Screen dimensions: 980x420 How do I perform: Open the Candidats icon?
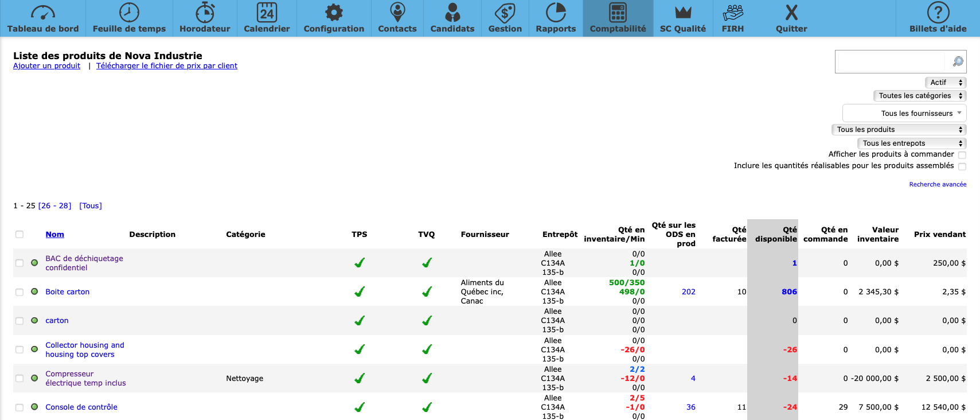(452, 13)
